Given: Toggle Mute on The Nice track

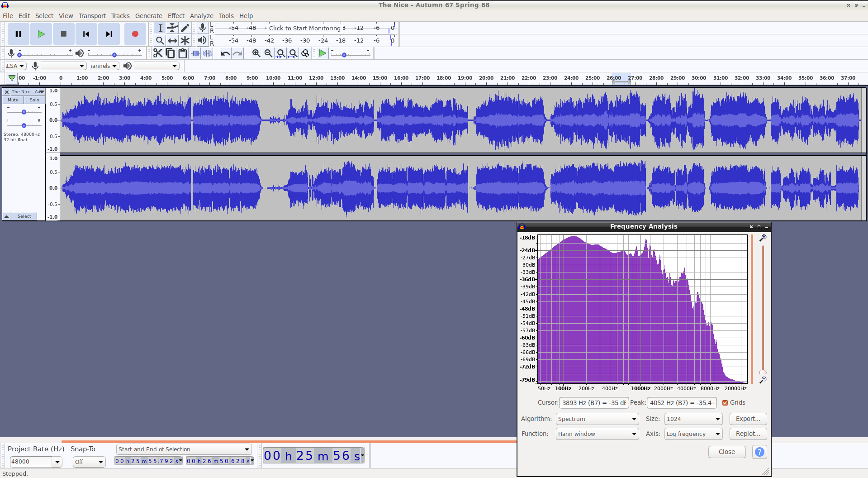Looking at the screenshot, I should (x=13, y=100).
